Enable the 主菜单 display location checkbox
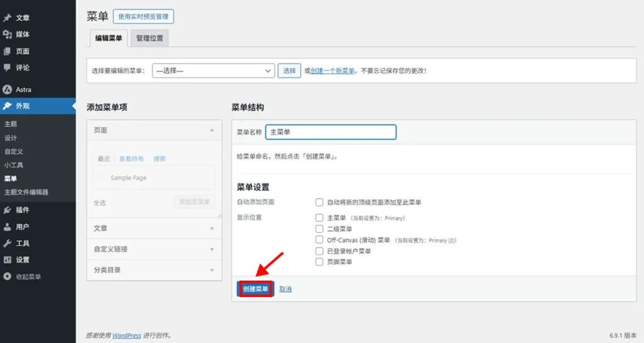This screenshot has height=343, width=644. point(319,218)
